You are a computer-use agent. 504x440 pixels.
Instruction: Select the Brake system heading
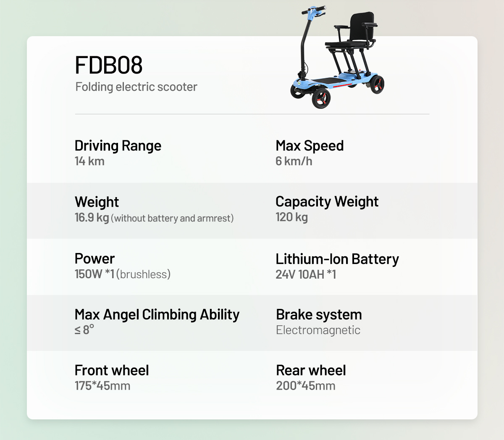[319, 314]
